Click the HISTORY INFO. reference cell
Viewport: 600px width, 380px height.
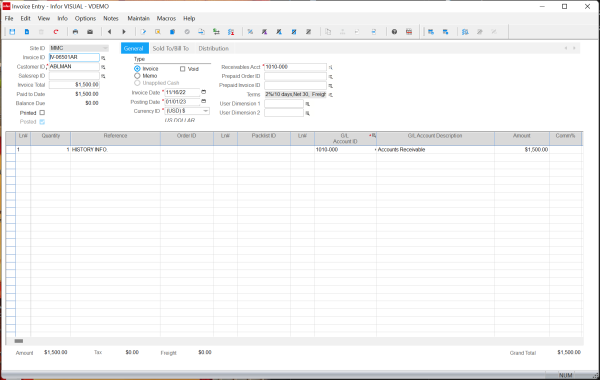115,150
